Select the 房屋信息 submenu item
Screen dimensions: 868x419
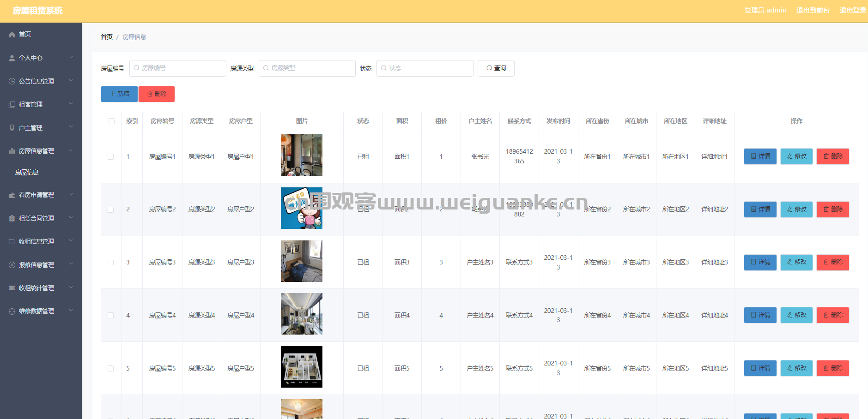[x=41, y=172]
